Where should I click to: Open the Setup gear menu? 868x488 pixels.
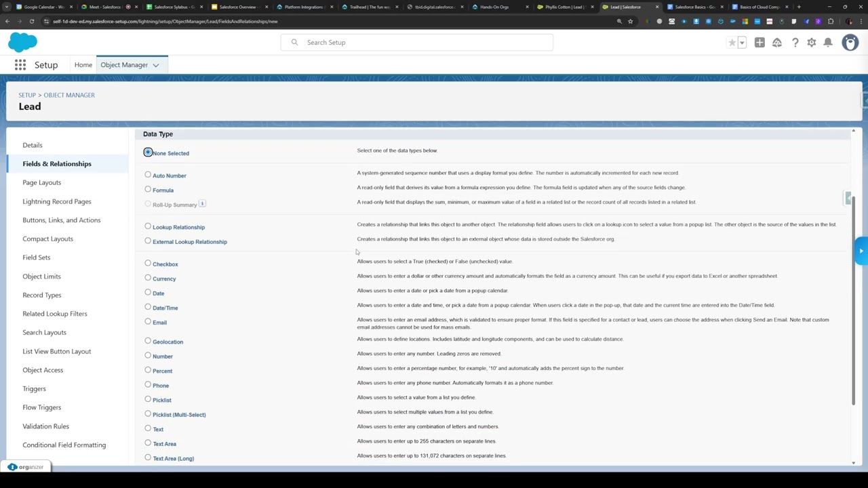tap(812, 43)
